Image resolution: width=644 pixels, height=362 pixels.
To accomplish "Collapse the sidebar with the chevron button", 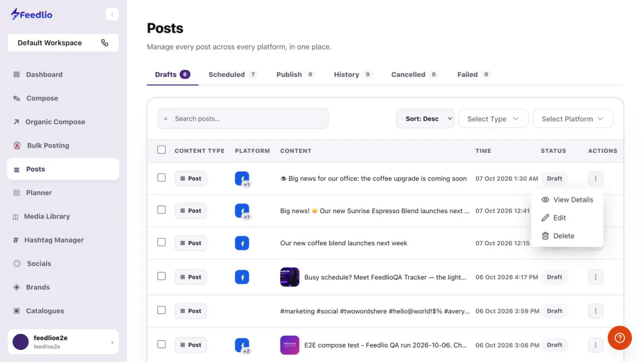I will coord(112,15).
